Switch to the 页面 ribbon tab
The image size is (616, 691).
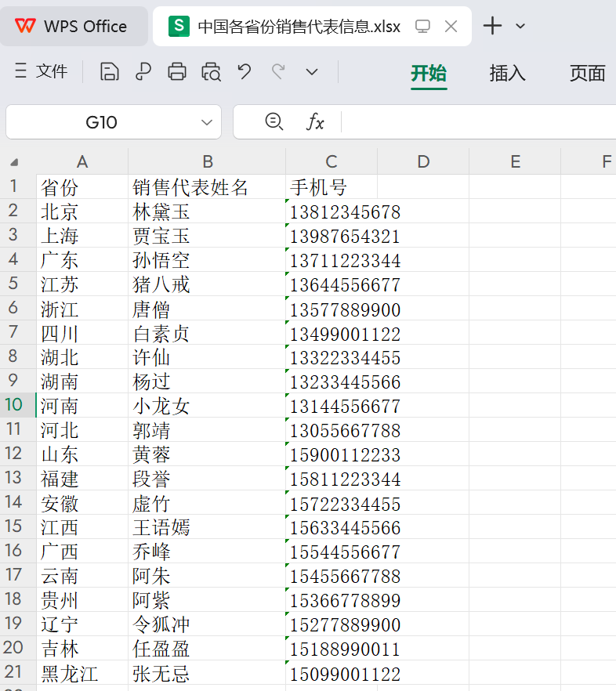click(x=587, y=73)
